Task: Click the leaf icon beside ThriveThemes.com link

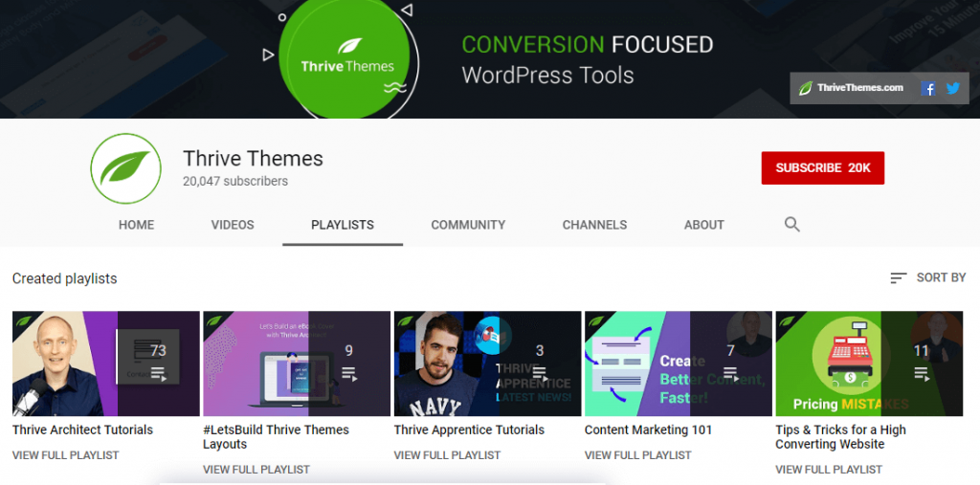Action: pyautogui.click(x=806, y=88)
